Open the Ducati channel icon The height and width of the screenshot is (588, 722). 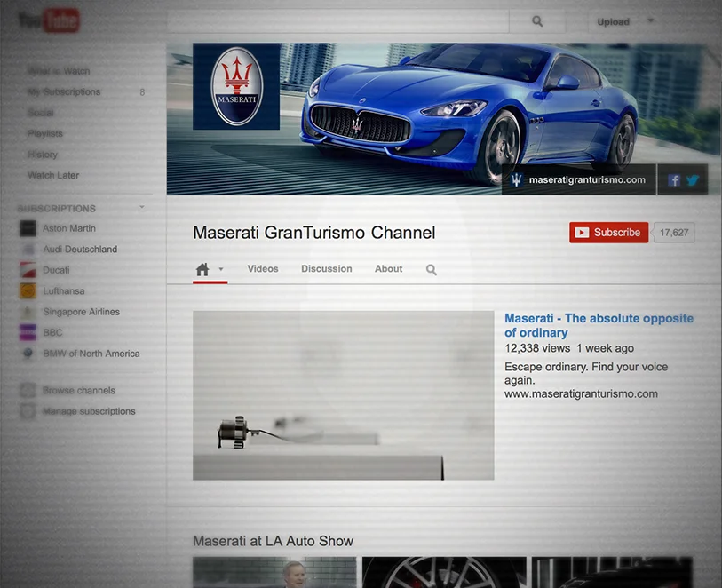point(28,270)
